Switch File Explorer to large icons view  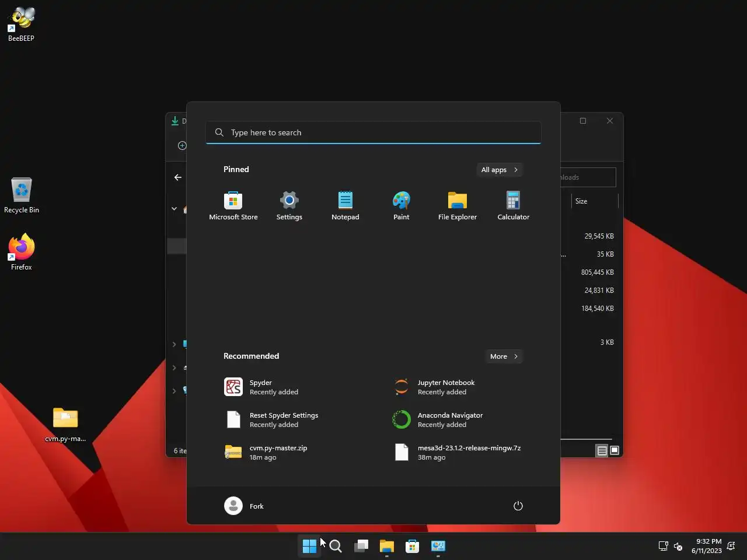(615, 450)
